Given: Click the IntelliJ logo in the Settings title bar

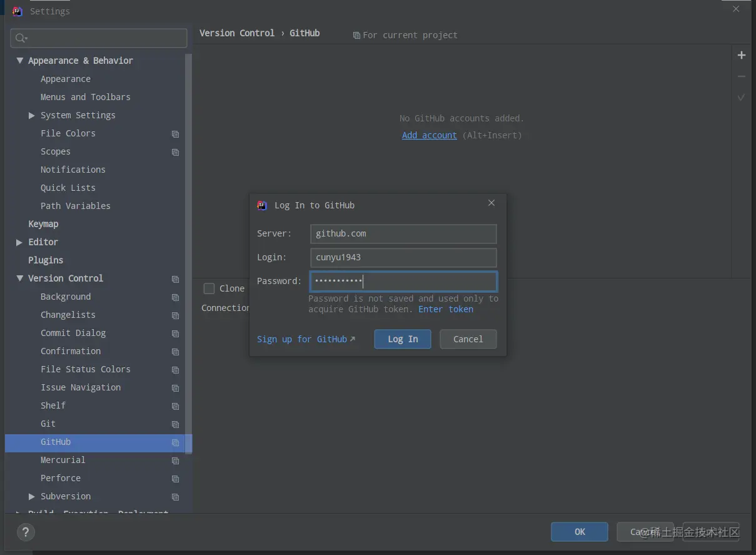Looking at the screenshot, I should coord(18,11).
